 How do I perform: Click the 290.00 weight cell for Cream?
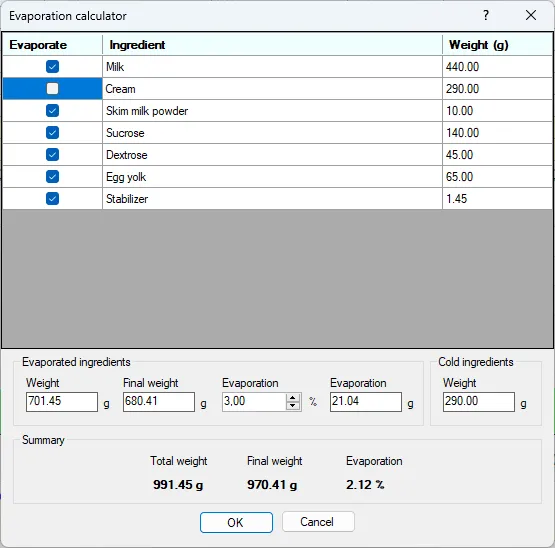(x=497, y=89)
